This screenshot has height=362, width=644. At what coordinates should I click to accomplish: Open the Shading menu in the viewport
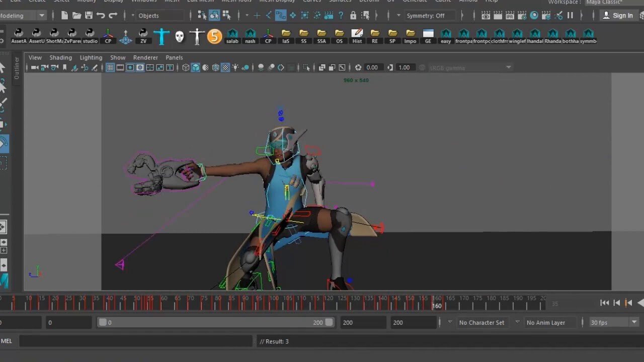(x=60, y=57)
